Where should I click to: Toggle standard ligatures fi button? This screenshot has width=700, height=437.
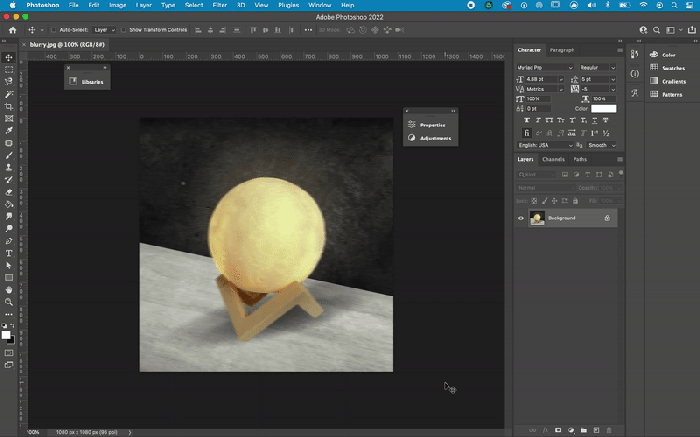tap(527, 133)
